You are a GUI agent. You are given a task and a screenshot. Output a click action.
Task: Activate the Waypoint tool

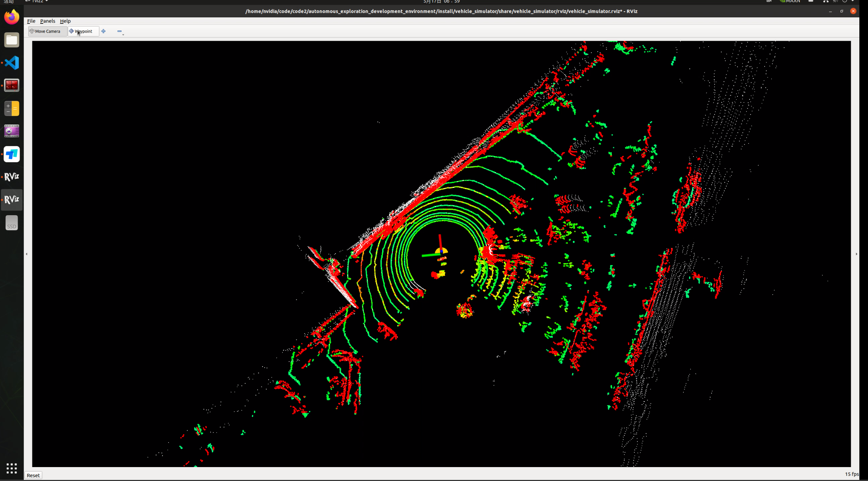pyautogui.click(x=83, y=31)
